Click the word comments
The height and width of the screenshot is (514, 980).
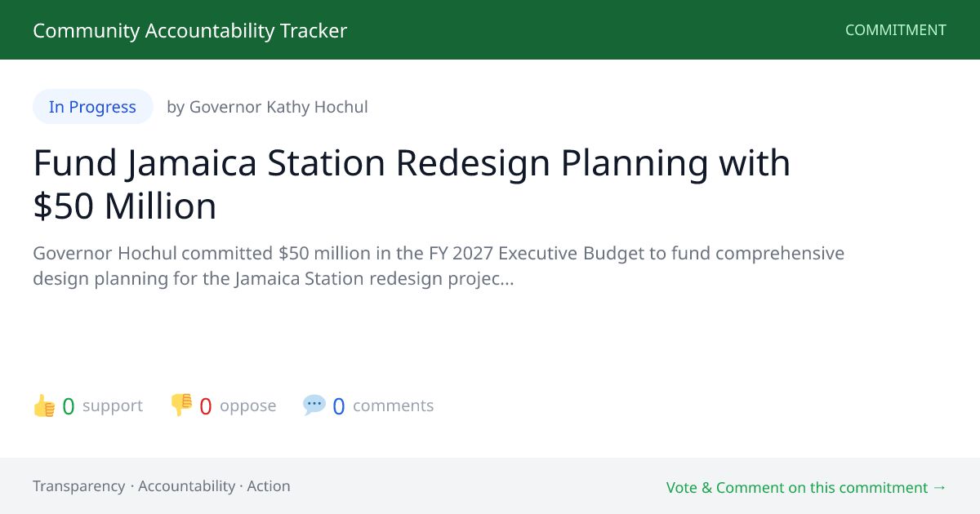coord(394,405)
